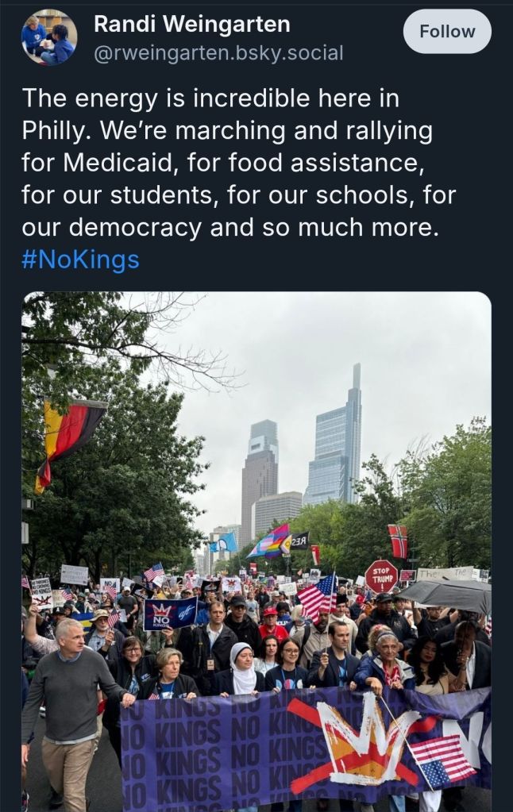Click the small blue No Kings sign
Image resolution: width=513 pixels, height=812 pixels.
pyautogui.click(x=170, y=613)
